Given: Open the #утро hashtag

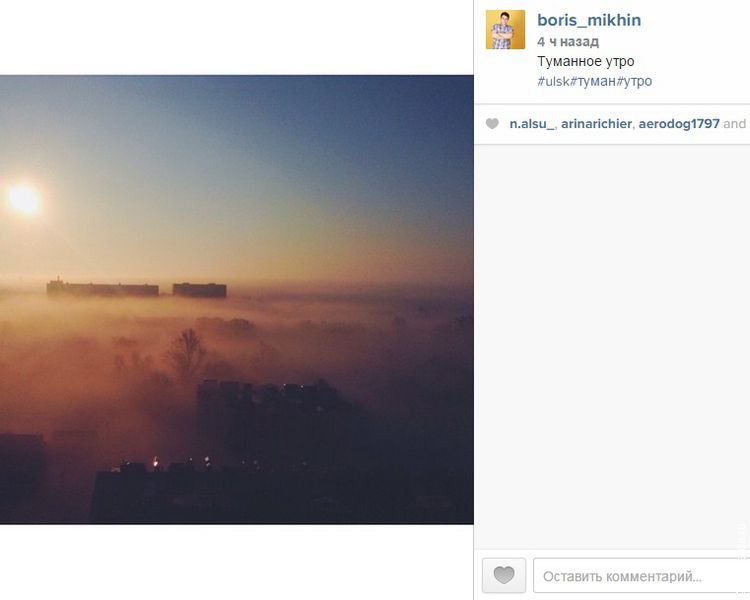Looking at the screenshot, I should 634,81.
